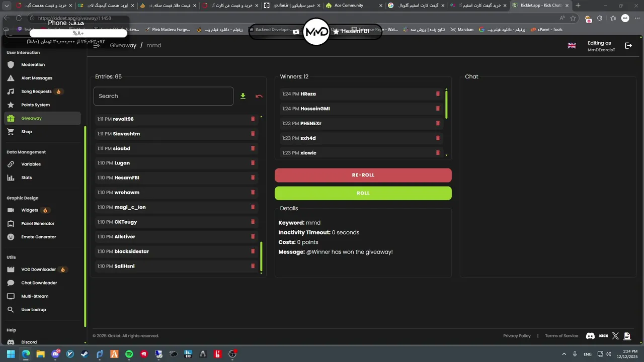
Task: Change language via UK flag
Action: 572,45
